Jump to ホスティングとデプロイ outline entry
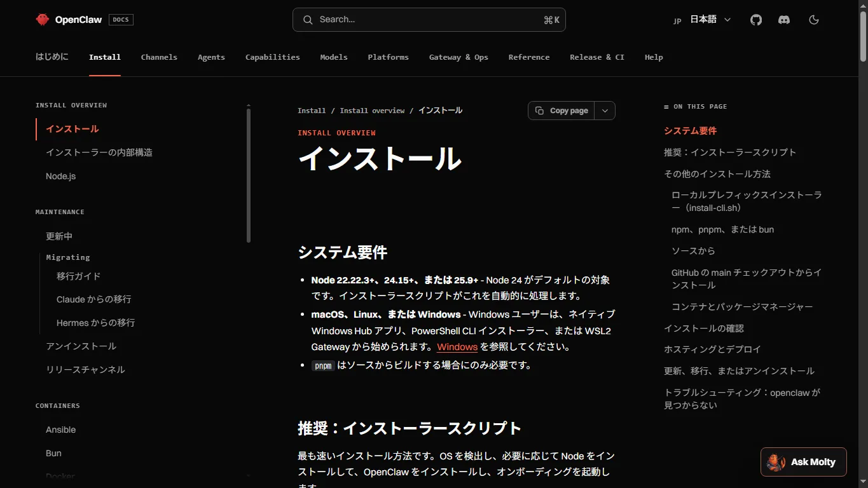The image size is (868, 488). pos(712,349)
